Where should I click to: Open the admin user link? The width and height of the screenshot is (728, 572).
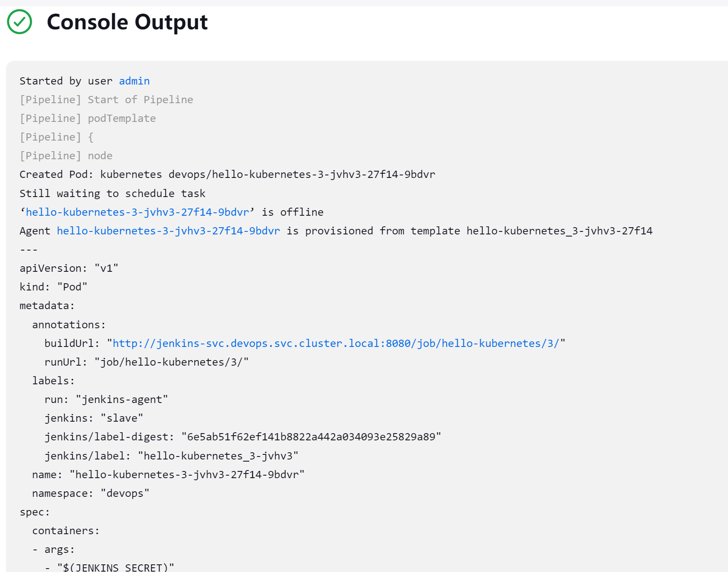tap(134, 81)
